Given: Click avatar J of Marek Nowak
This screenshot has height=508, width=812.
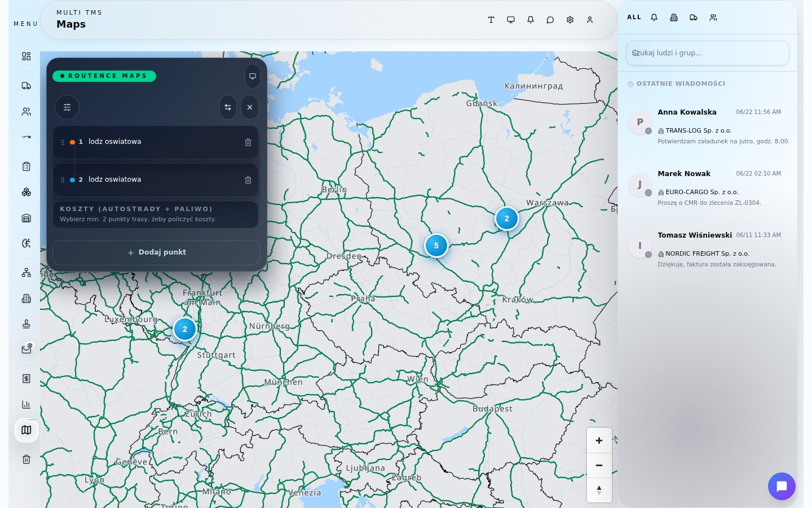Looking at the screenshot, I should tap(640, 183).
